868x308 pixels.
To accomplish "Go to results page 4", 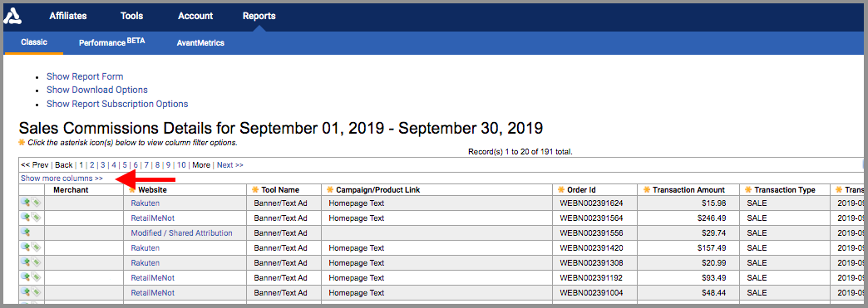I will (x=113, y=164).
